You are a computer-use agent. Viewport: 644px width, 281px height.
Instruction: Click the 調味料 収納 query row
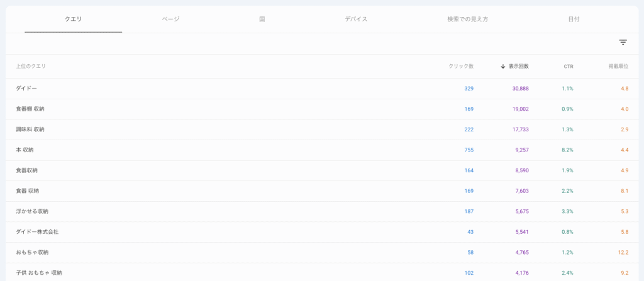tap(30, 129)
